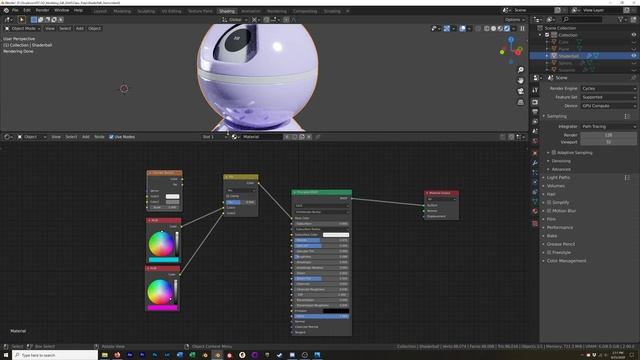The height and width of the screenshot is (360, 640).
Task: Click the Subsurface Color white swatch
Action: coord(336,235)
